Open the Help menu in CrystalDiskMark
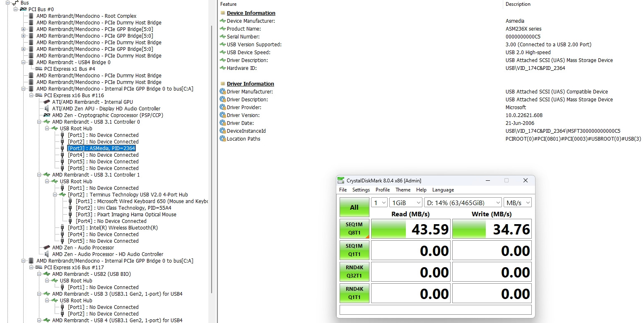 [421, 190]
